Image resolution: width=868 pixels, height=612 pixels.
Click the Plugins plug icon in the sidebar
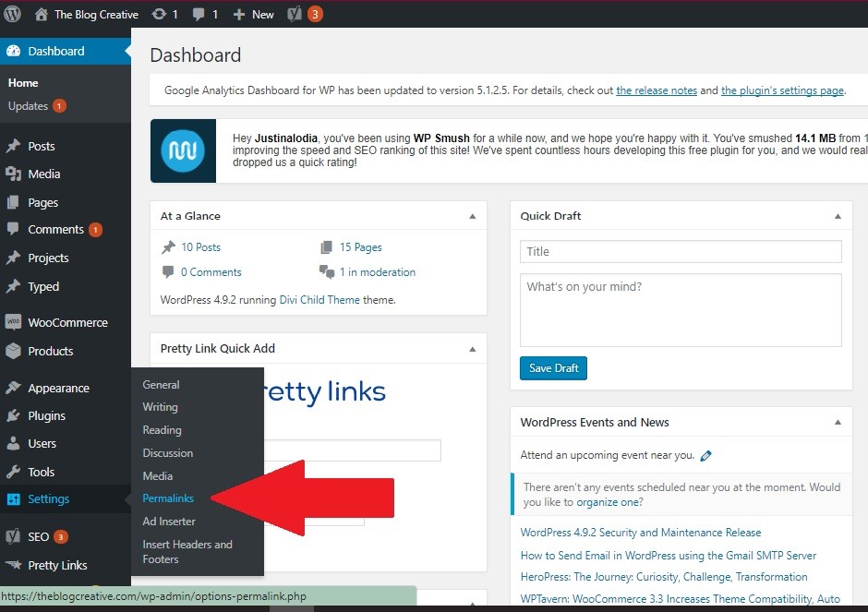13,415
